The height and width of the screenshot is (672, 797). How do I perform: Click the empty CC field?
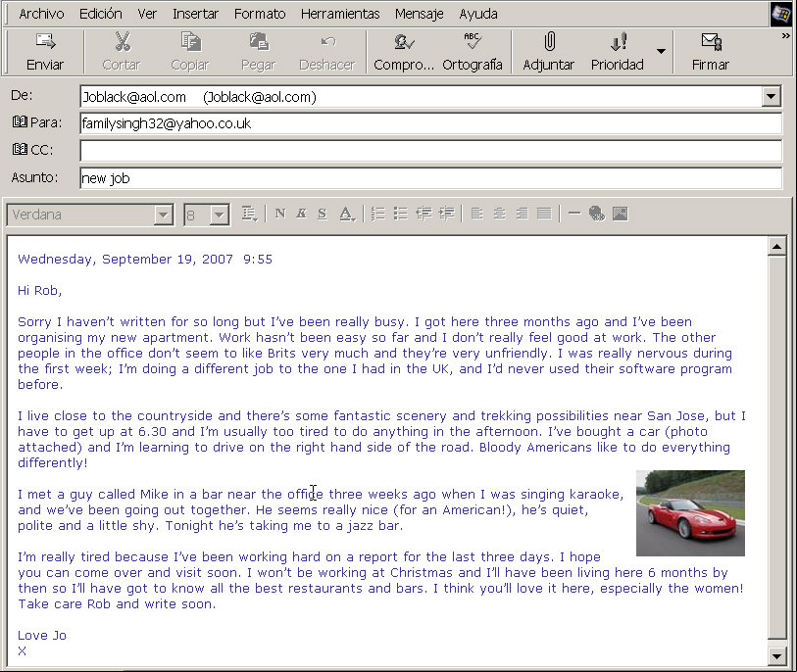[431, 150]
